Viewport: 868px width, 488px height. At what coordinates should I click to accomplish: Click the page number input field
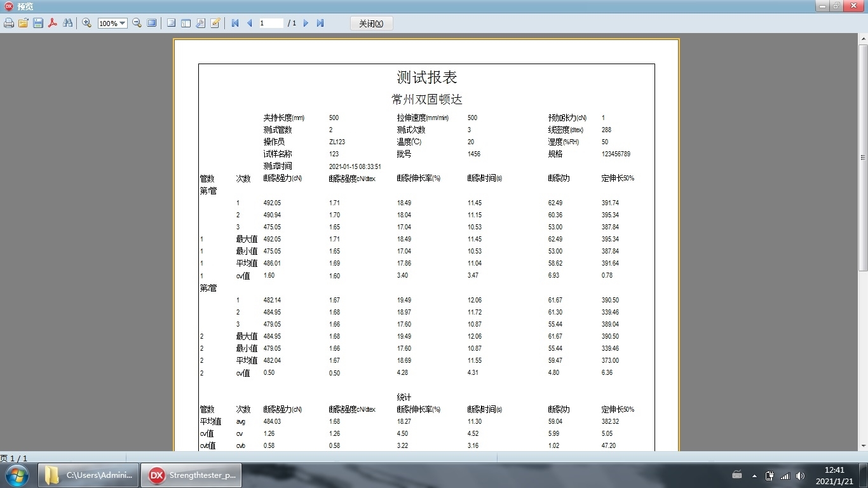click(x=271, y=23)
